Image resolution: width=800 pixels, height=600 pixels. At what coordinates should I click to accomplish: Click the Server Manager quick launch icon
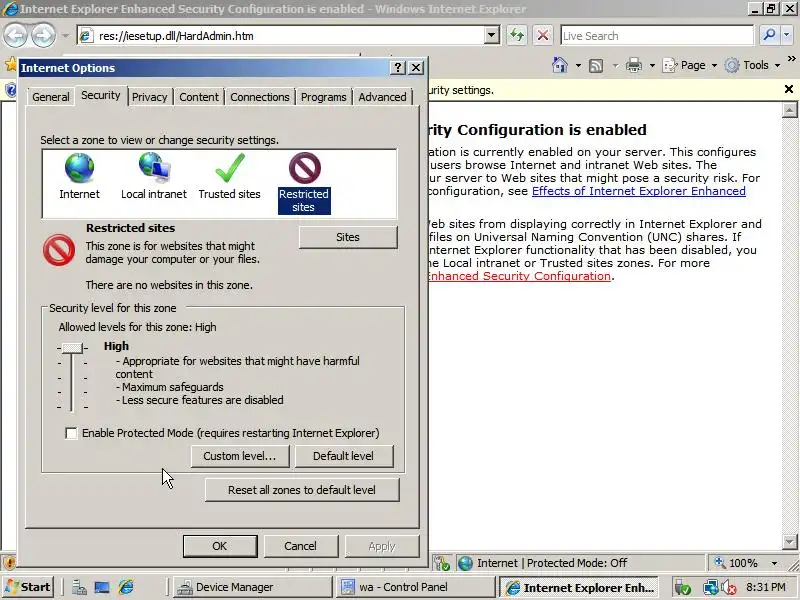[79, 588]
